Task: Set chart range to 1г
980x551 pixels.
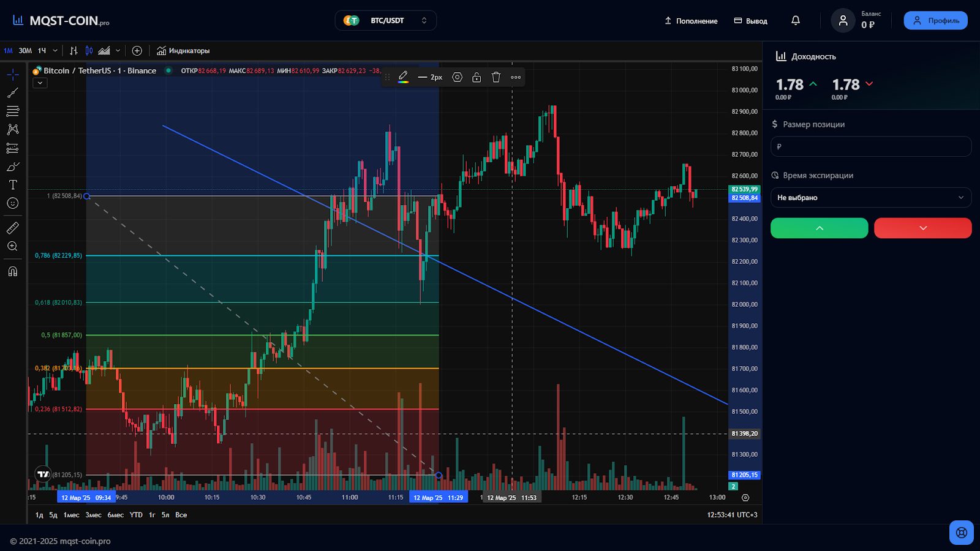Action: point(152,515)
